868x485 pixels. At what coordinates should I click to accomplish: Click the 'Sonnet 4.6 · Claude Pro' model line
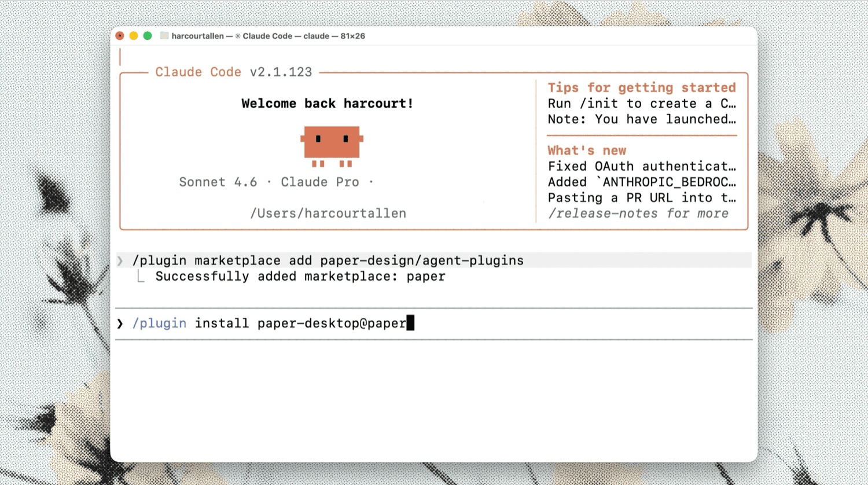pyautogui.click(x=276, y=182)
